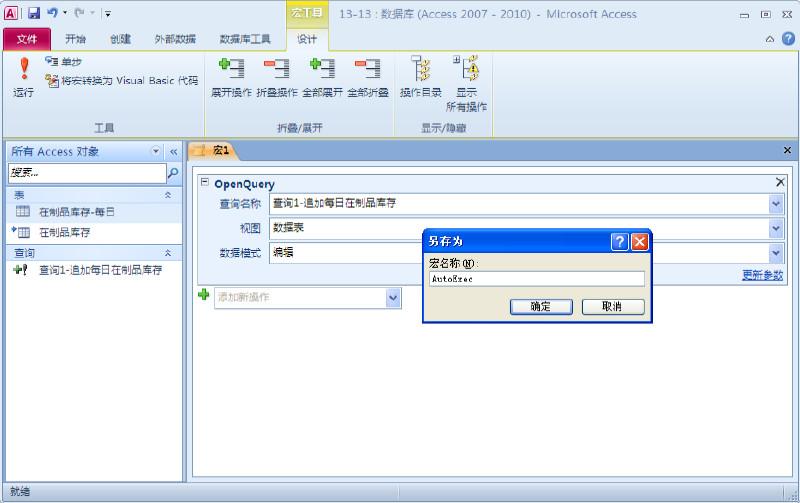Switch to the Home (开始) ribbon tab
The height and width of the screenshot is (503, 800).
(76, 39)
